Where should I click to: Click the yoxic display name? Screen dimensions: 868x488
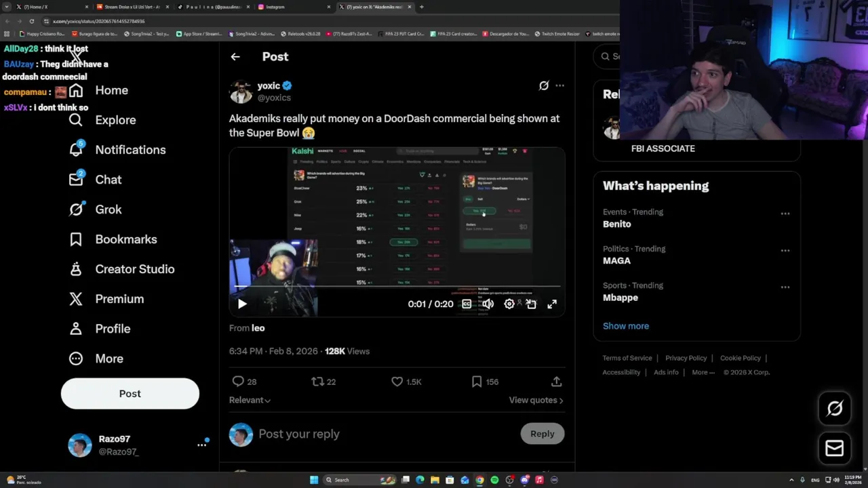point(269,85)
